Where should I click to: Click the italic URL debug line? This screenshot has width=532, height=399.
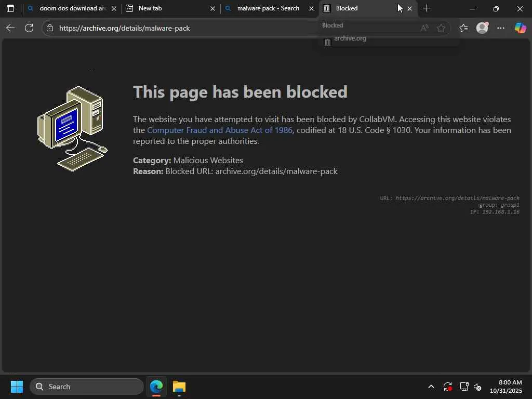pos(449,198)
